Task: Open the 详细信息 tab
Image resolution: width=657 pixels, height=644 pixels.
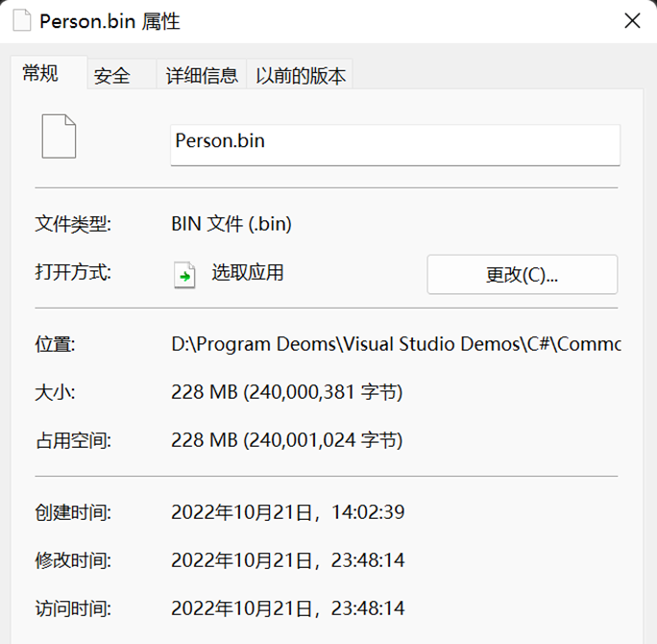Action: click(x=202, y=76)
